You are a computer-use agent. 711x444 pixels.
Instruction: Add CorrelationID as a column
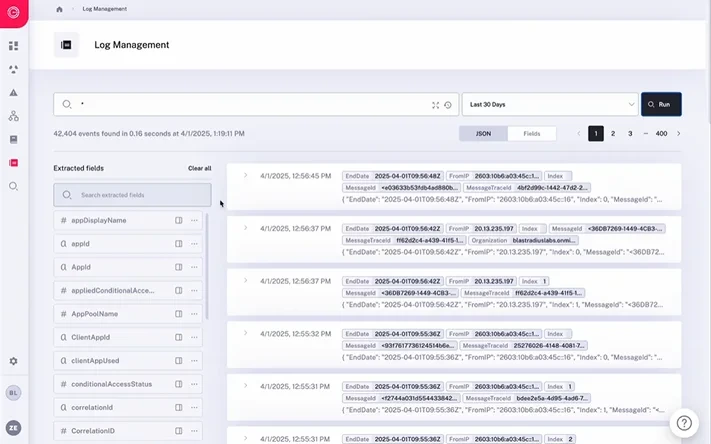click(179, 431)
